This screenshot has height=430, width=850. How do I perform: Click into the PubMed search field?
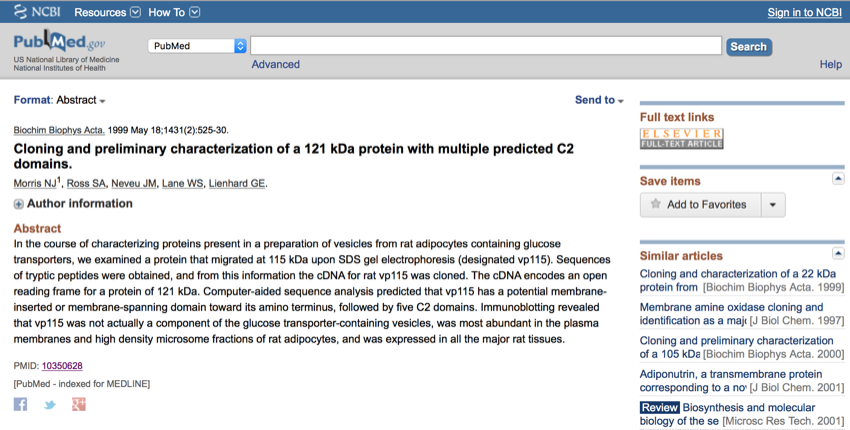pyautogui.click(x=485, y=46)
